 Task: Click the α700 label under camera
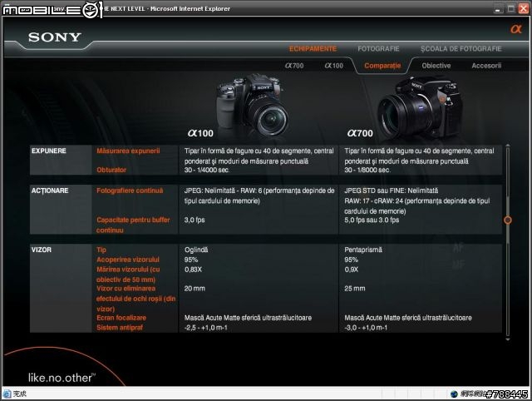click(x=360, y=133)
